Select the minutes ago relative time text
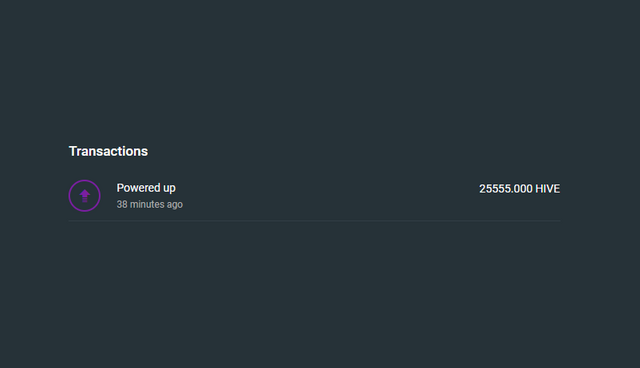Image resolution: width=640 pixels, height=368 pixels. tap(156, 204)
